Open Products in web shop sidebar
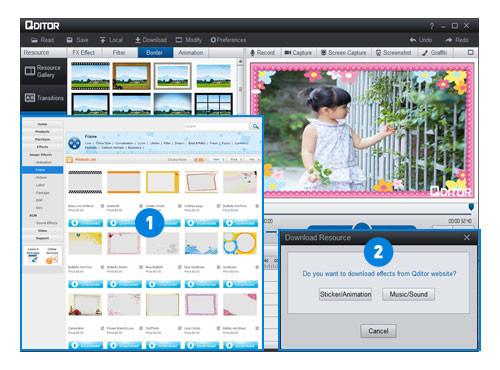 [x=42, y=132]
